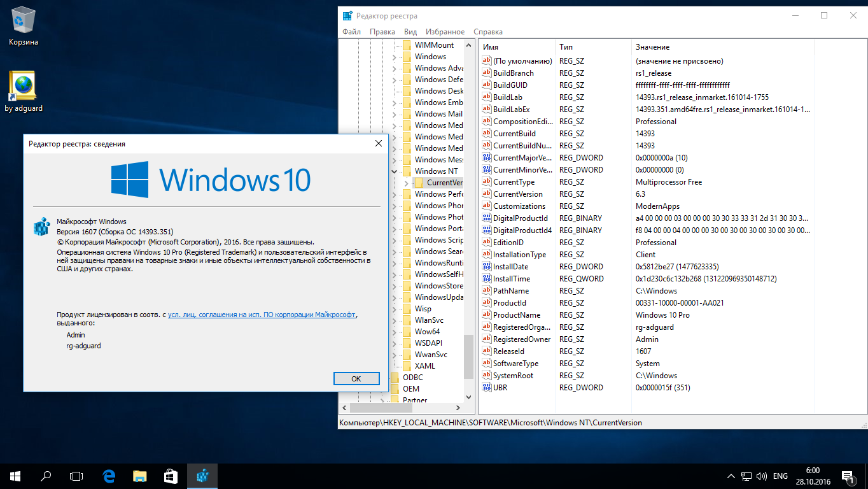Close the 'Редактор реестра: сведения' dialog
The height and width of the screenshot is (489, 868).
click(378, 144)
